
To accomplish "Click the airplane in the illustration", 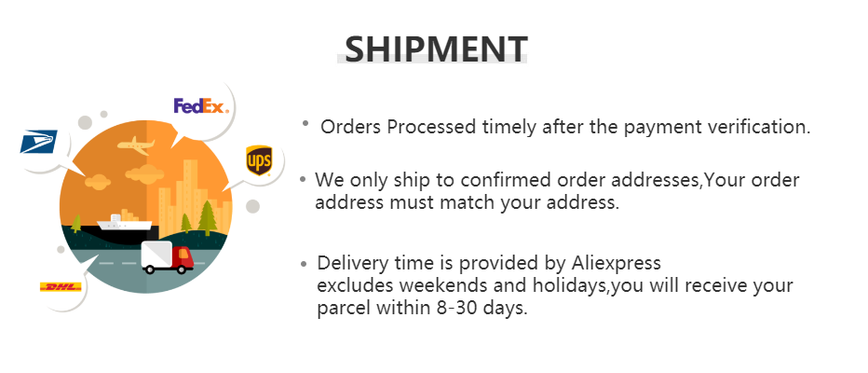I will point(136,145).
